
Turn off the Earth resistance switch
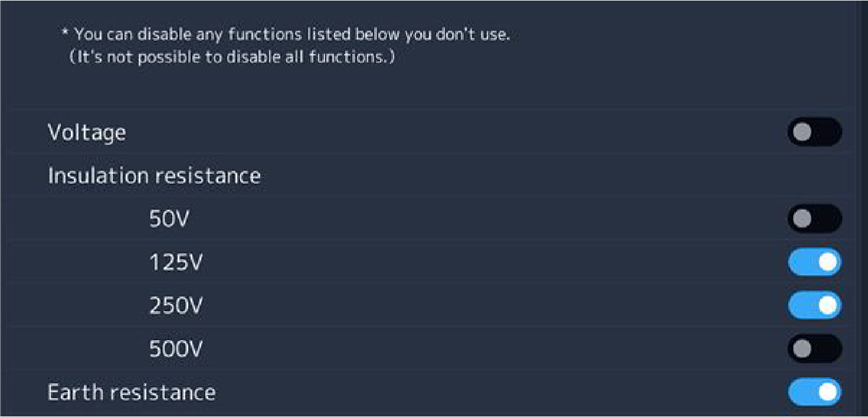(814, 392)
